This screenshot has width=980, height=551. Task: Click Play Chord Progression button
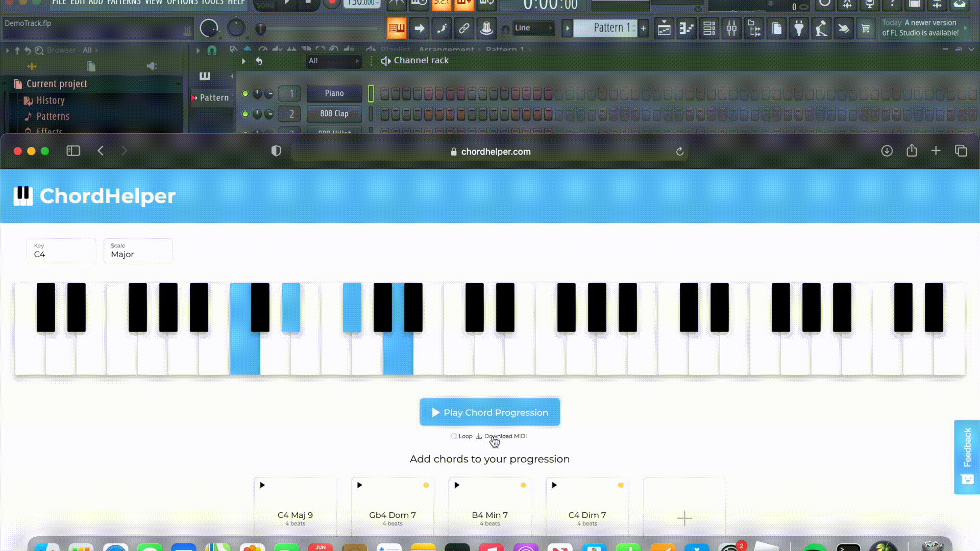(x=490, y=412)
